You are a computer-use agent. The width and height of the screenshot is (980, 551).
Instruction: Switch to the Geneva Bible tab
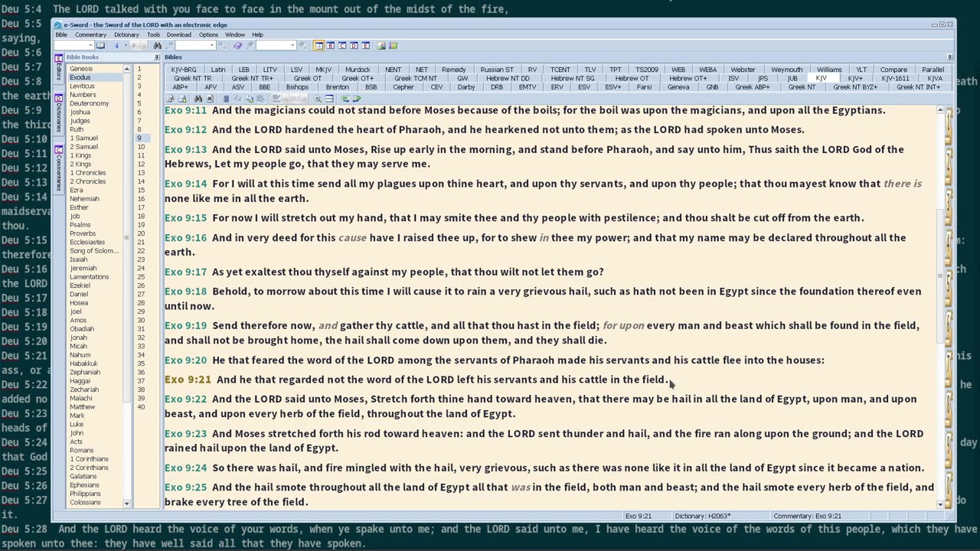point(678,87)
